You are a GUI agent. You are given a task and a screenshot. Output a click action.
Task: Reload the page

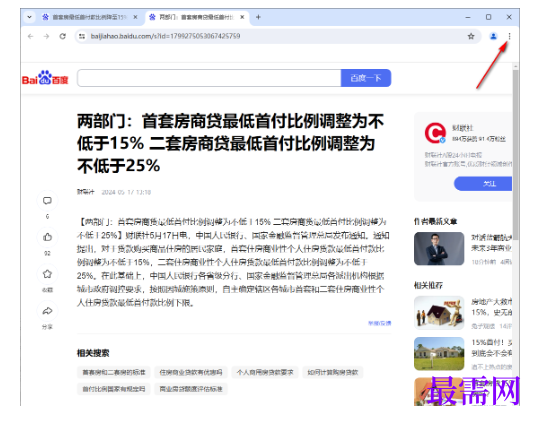coord(63,36)
